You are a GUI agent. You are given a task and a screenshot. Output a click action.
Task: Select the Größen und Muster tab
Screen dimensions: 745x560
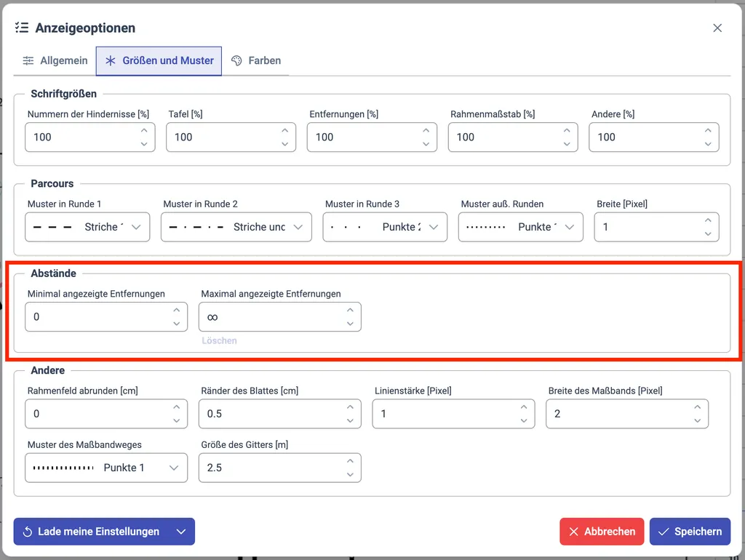point(159,61)
